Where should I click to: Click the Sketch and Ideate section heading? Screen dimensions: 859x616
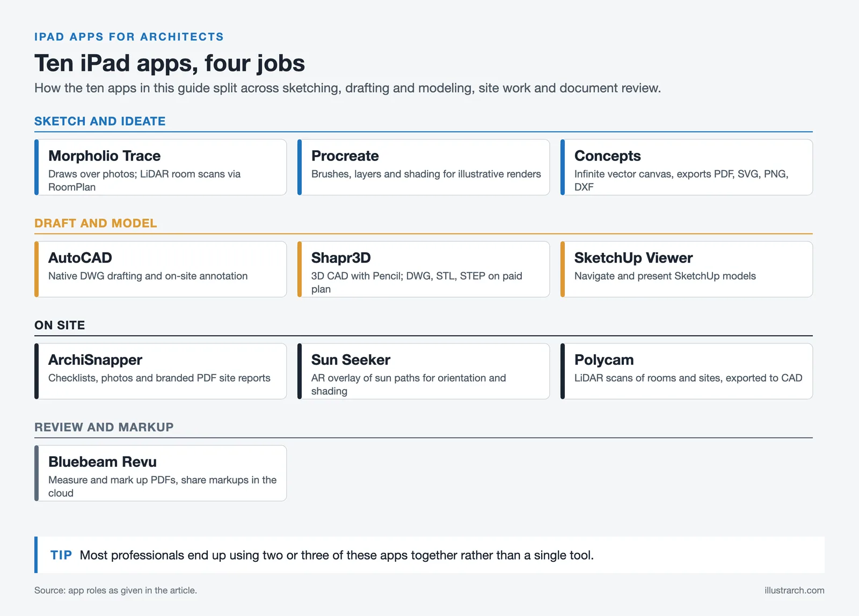pyautogui.click(x=100, y=121)
